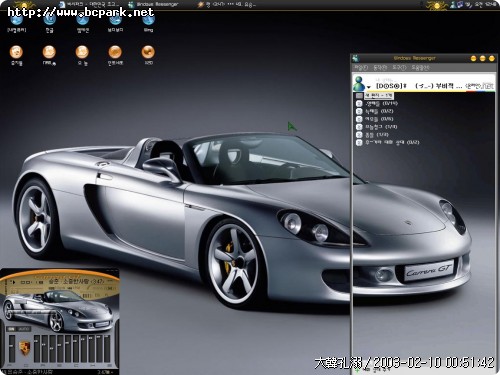Expand the contact group showing (1/2)
Screen dimensions: 500x375
(x=372, y=135)
